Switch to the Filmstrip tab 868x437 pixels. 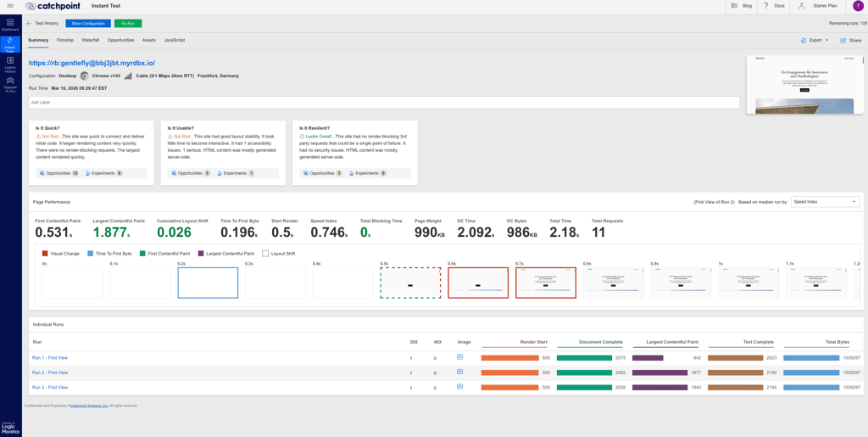click(x=64, y=41)
